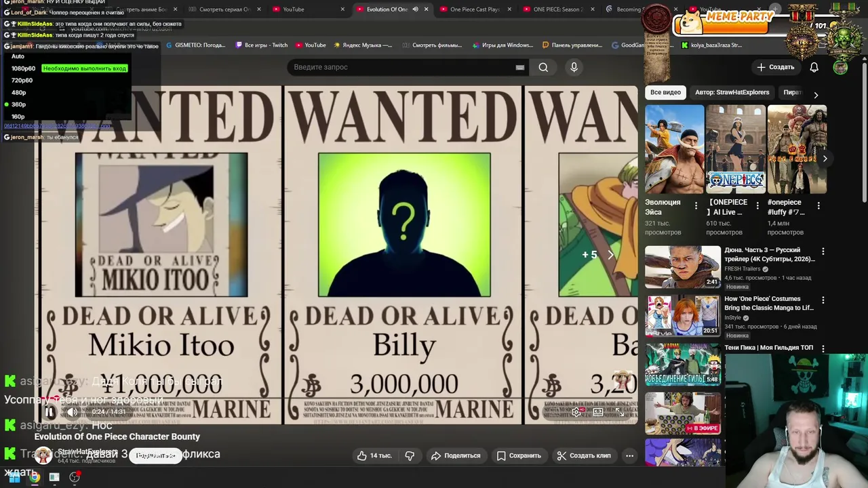This screenshot has height=488, width=868.
Task: Select the partially visible Пират filter chip
Action: [x=792, y=92]
